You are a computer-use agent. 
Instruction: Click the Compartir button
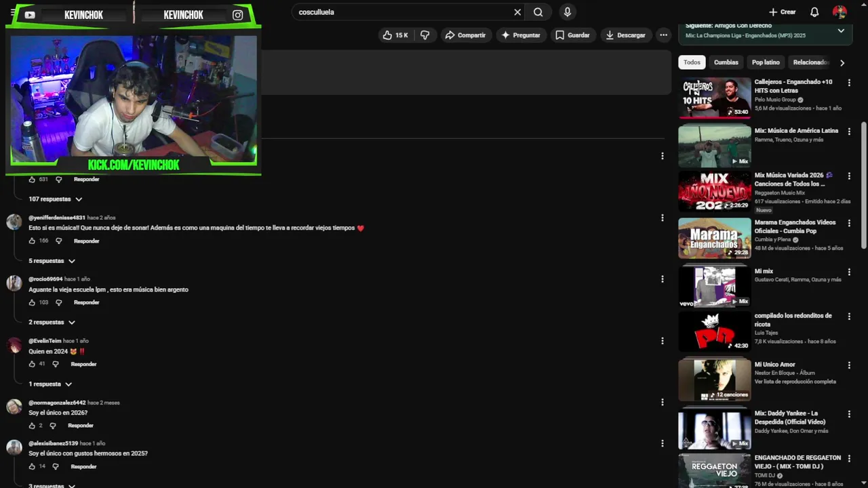[465, 35]
